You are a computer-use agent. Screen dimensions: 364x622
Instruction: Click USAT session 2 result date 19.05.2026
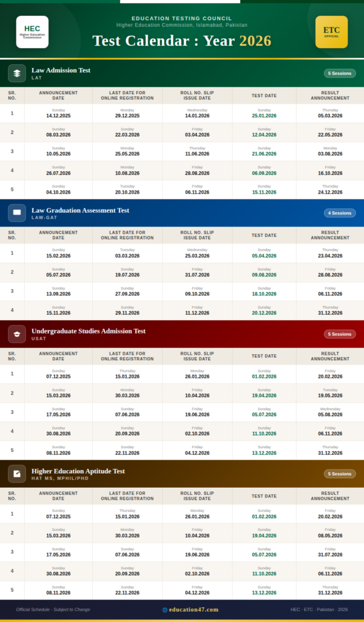pyautogui.click(x=330, y=395)
